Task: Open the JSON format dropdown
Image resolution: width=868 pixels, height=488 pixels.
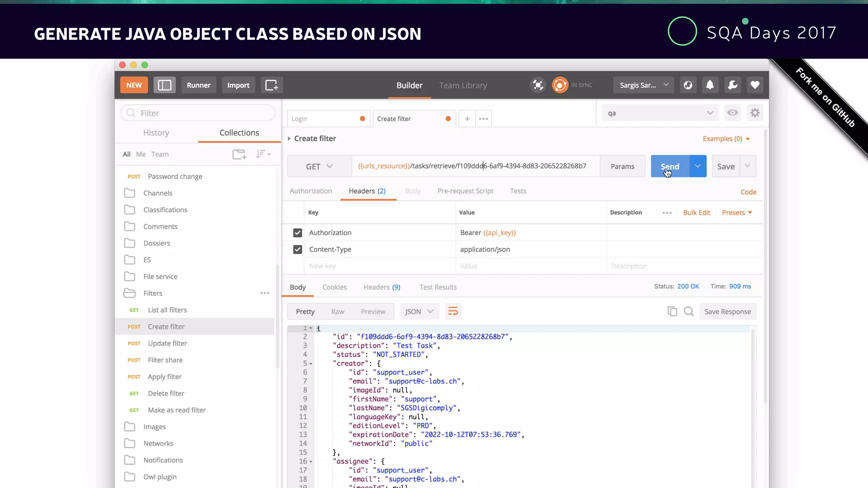Action: point(419,311)
